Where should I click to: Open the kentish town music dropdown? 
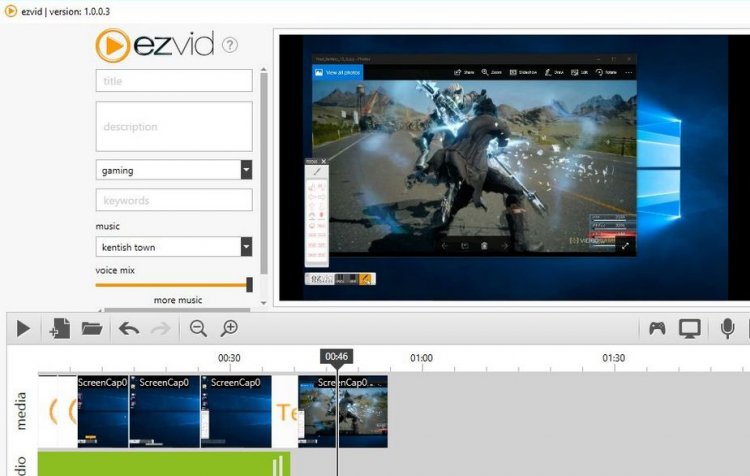(246, 247)
